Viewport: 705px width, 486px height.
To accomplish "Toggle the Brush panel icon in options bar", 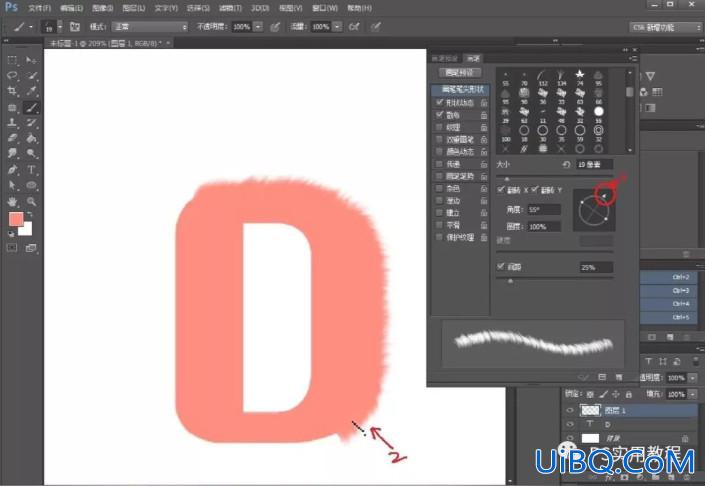I will pos(75,27).
